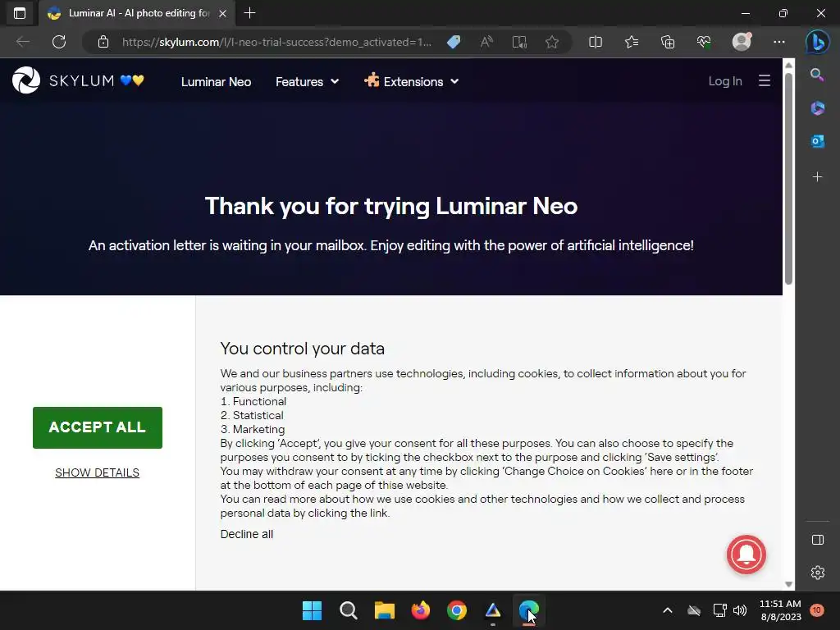
Task: Open the Microsoft 365 sidebar icon
Action: pos(818,108)
